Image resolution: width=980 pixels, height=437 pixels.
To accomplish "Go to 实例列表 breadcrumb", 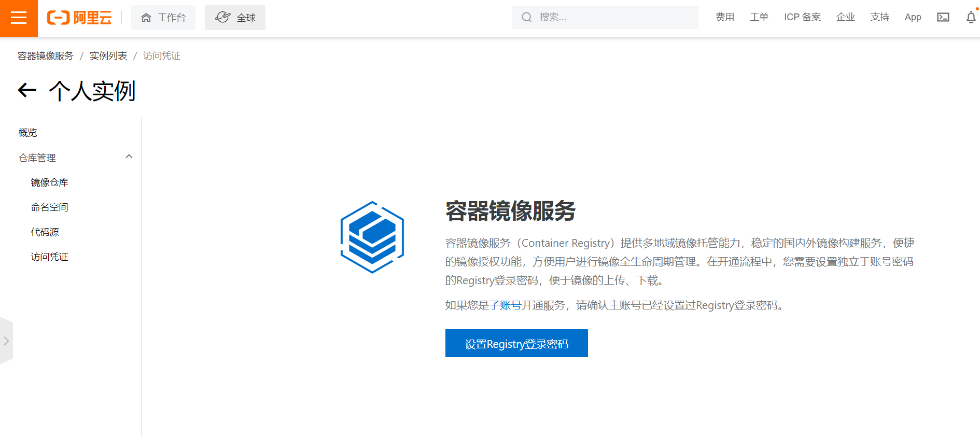I will (108, 55).
